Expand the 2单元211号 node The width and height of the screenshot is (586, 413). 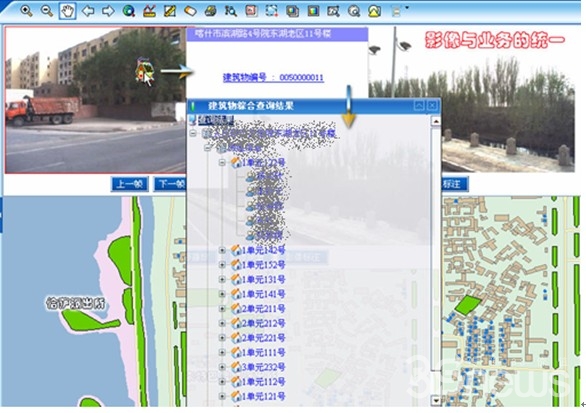click(222, 309)
